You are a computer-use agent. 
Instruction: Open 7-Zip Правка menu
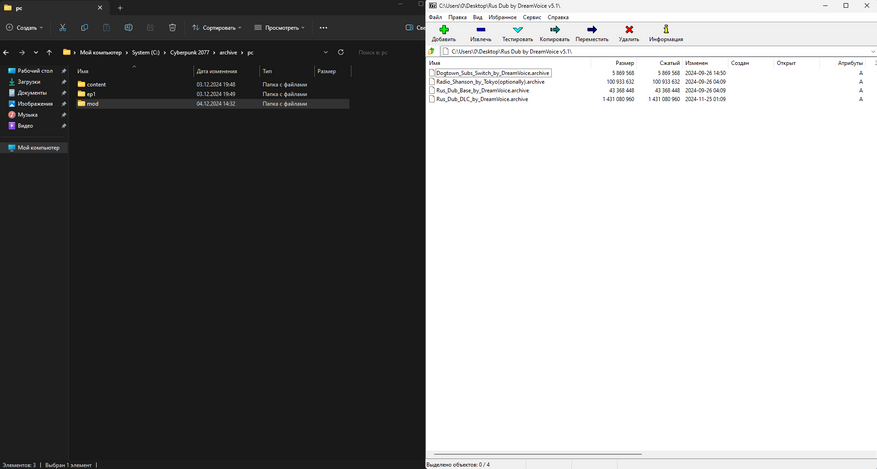[x=458, y=17]
